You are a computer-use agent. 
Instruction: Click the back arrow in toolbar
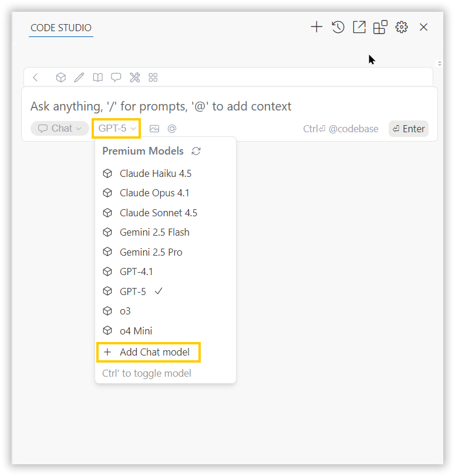[x=36, y=78]
